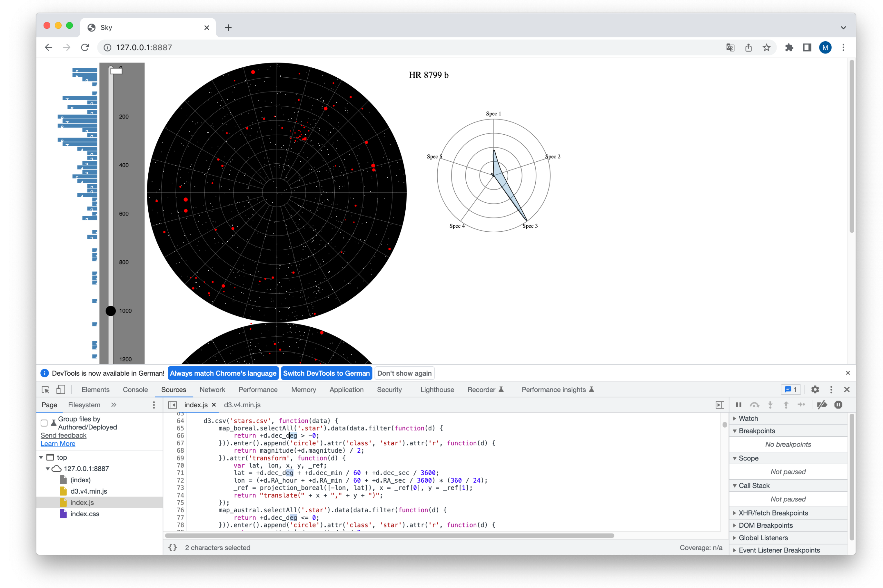
Task: Toggle the device toolbar icon
Action: point(60,390)
